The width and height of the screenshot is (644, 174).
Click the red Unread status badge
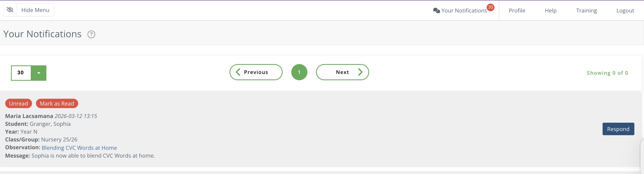point(18,103)
